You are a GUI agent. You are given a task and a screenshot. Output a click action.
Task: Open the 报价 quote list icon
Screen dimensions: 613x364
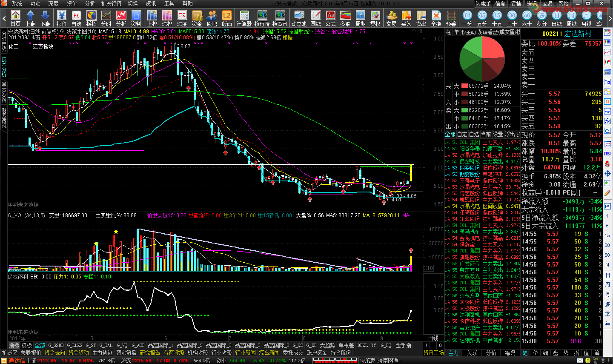62,19
